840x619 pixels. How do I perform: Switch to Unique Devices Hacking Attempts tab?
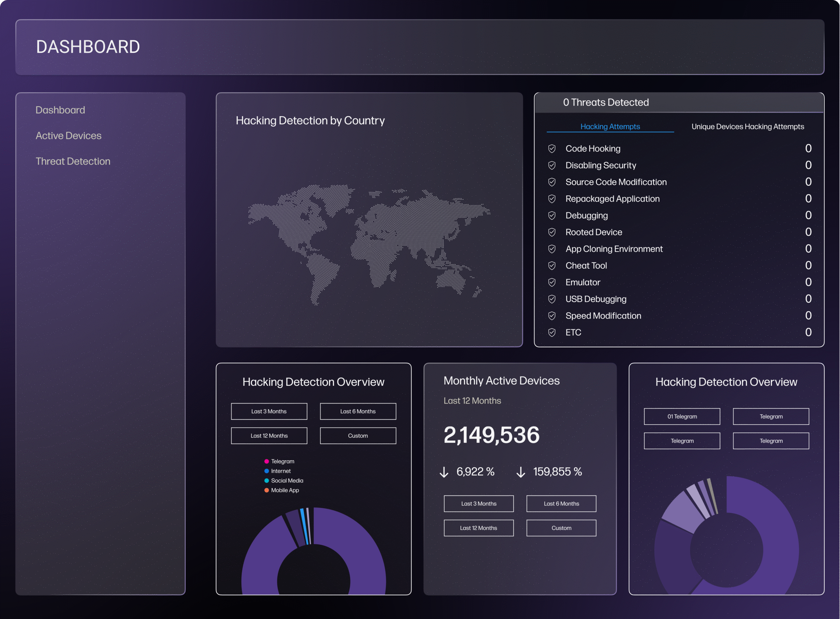[747, 127]
